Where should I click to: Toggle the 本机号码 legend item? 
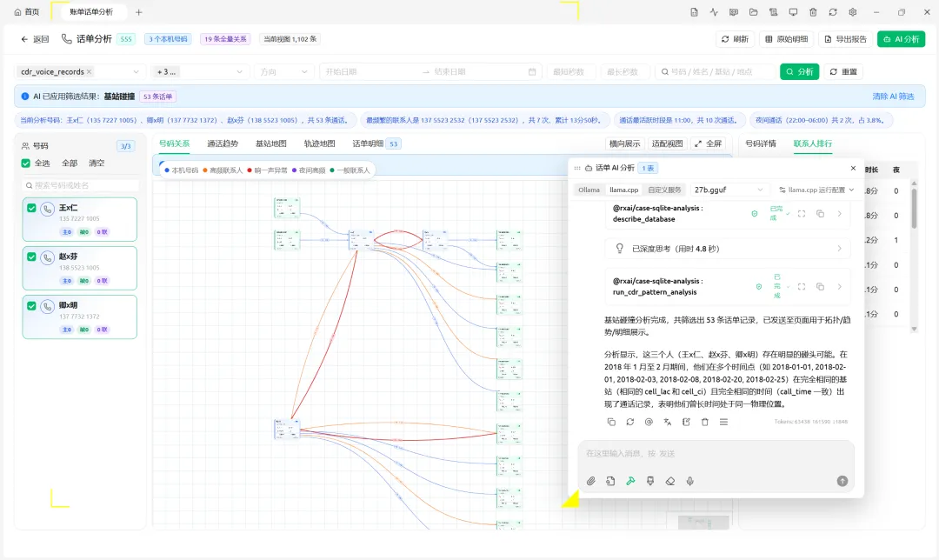pos(182,170)
